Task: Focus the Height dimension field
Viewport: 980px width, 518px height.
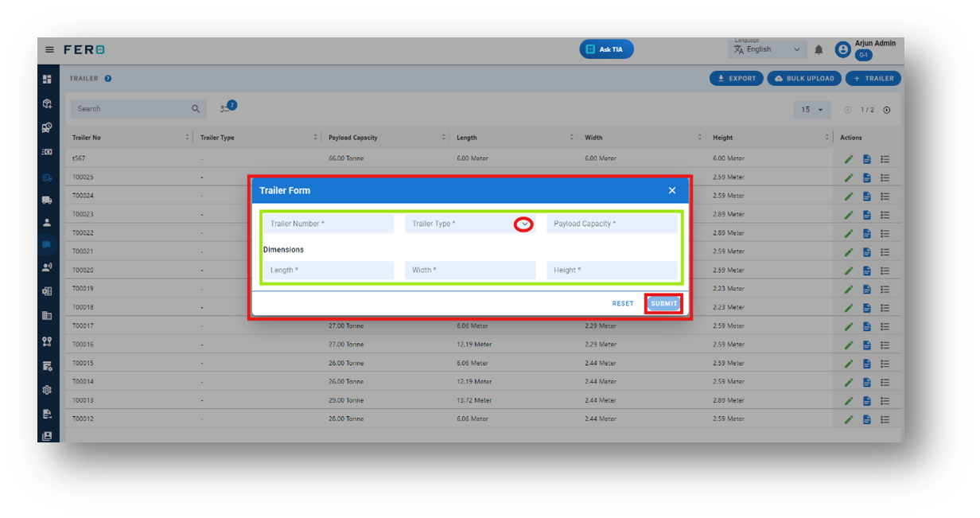Action: pos(612,270)
